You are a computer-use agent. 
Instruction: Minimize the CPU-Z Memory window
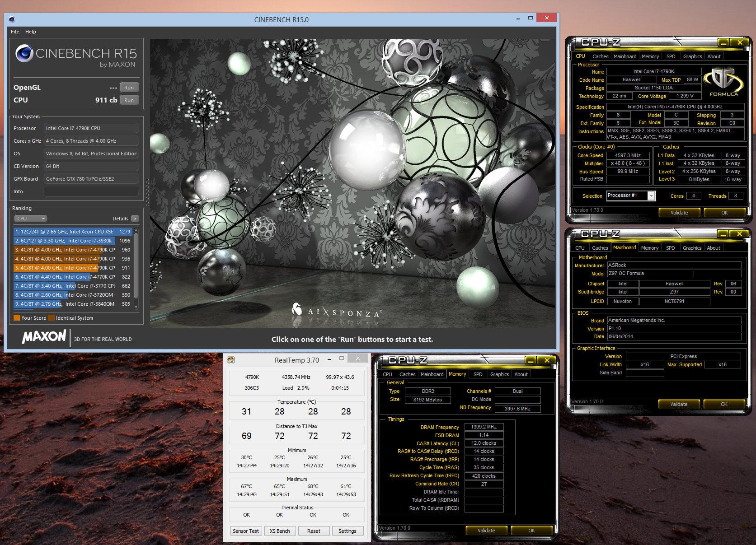point(531,360)
